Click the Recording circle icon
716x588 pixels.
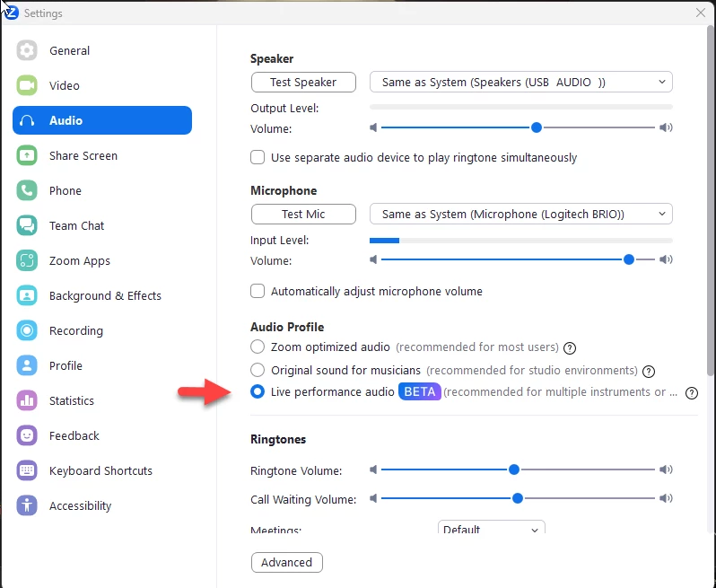click(x=27, y=330)
